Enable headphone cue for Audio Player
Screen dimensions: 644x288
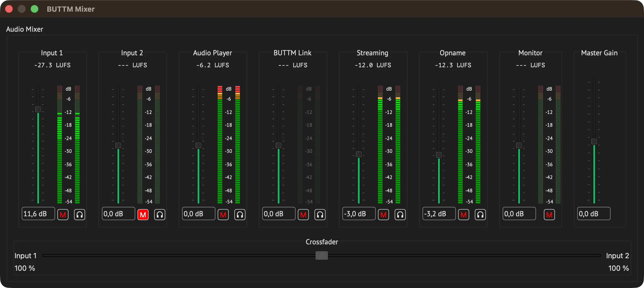240,215
